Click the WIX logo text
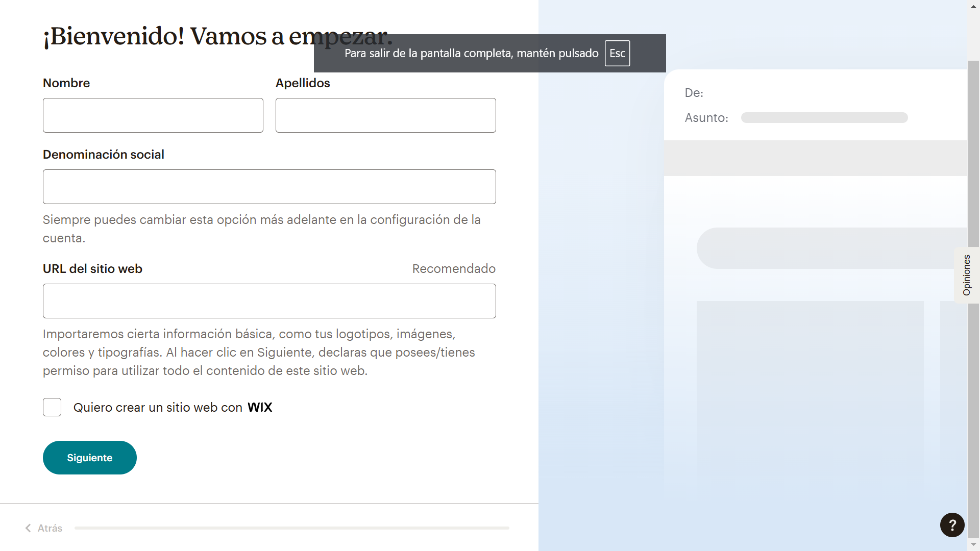 (260, 407)
